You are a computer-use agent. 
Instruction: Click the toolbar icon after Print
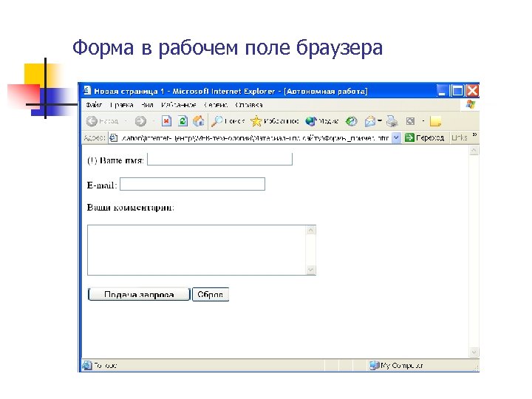coord(410,121)
